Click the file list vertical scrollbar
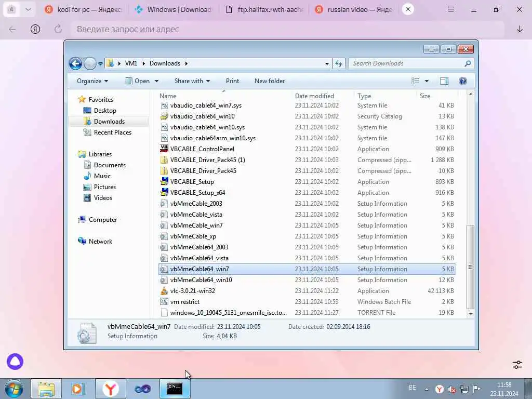 (x=471, y=267)
